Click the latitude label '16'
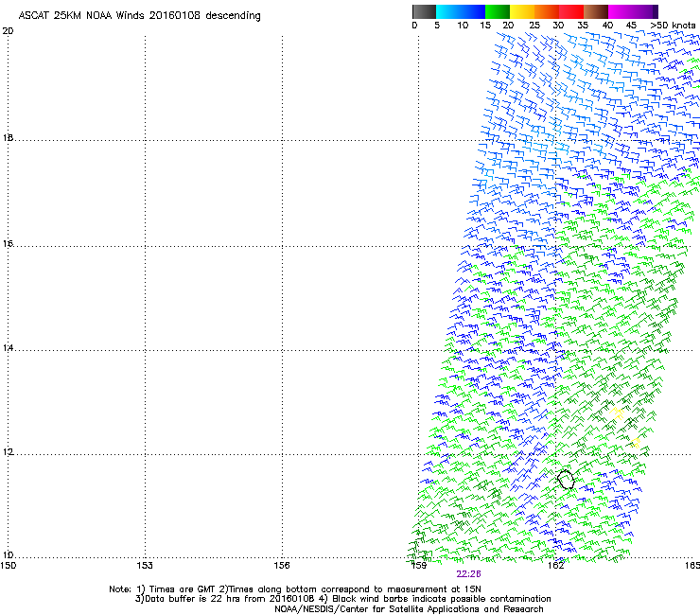 point(8,244)
